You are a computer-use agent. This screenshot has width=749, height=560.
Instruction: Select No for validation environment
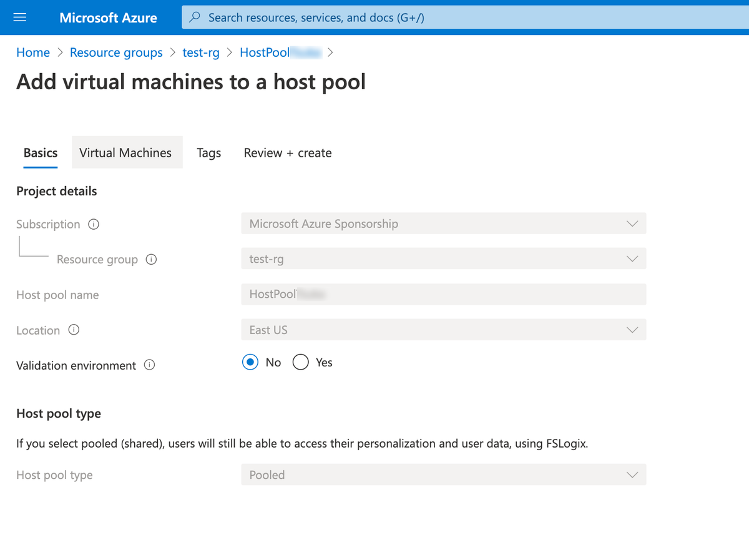(x=250, y=363)
